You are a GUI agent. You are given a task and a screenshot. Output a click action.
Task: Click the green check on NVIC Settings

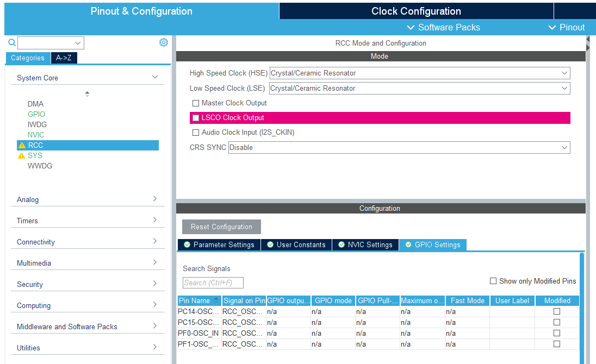[342, 244]
